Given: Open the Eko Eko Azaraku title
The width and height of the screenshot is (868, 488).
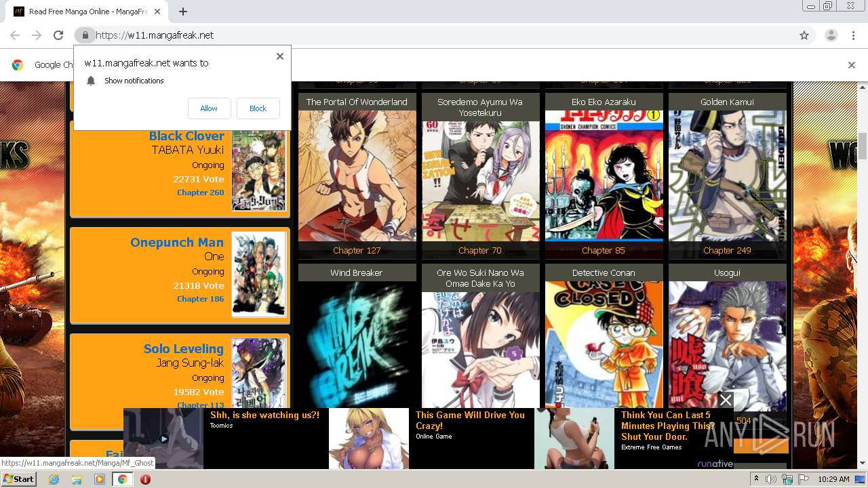Looking at the screenshot, I should [604, 102].
